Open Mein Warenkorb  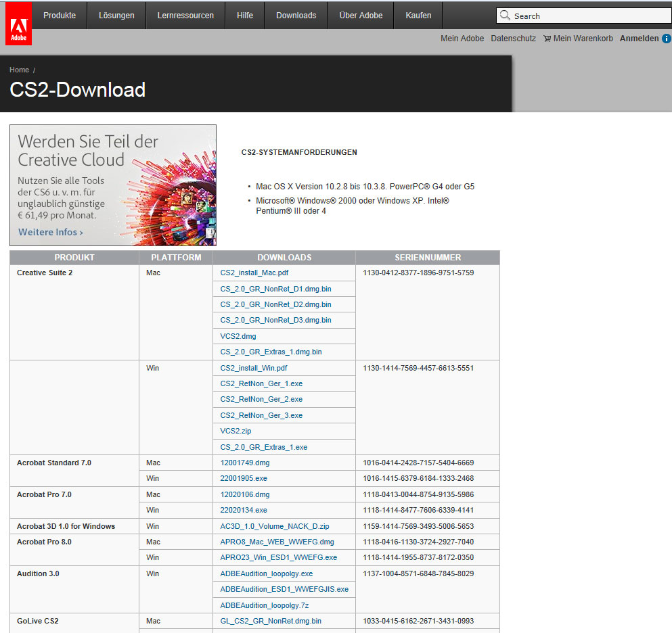pos(583,39)
